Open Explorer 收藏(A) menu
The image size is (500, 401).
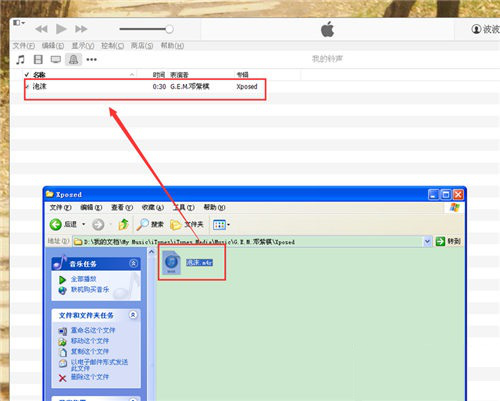click(153, 207)
